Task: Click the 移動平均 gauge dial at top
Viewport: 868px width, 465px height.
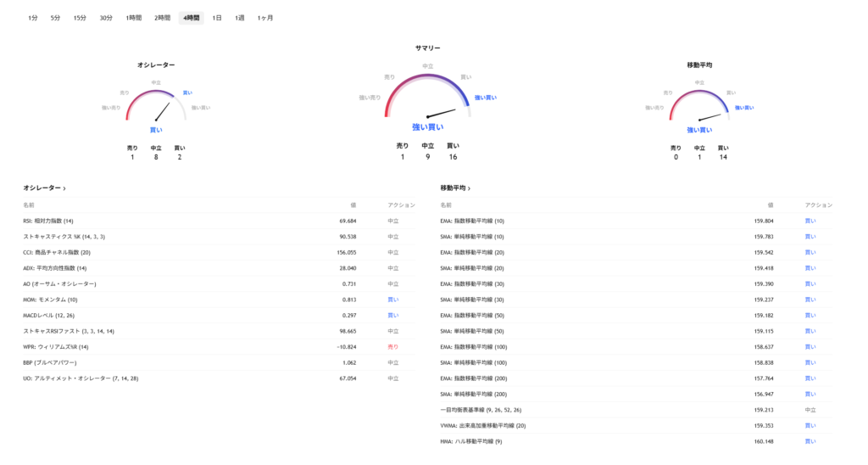Action: [699, 106]
